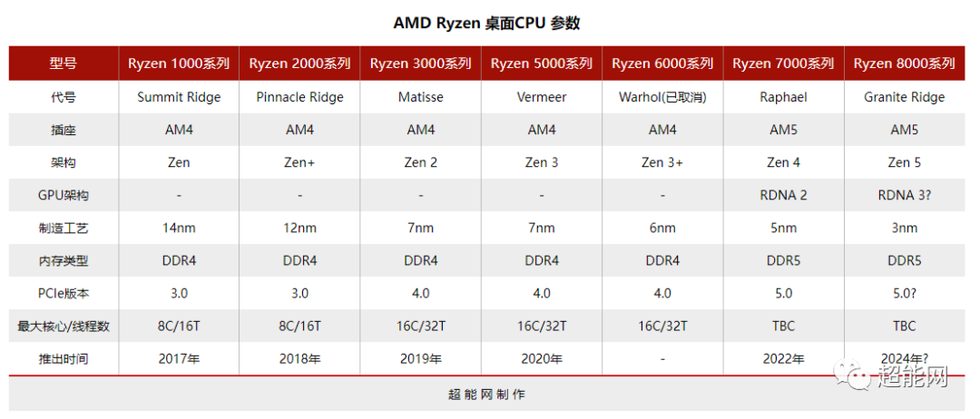Select the Granite Ridge cell
This screenshot has height=419, width=980.
(x=905, y=97)
